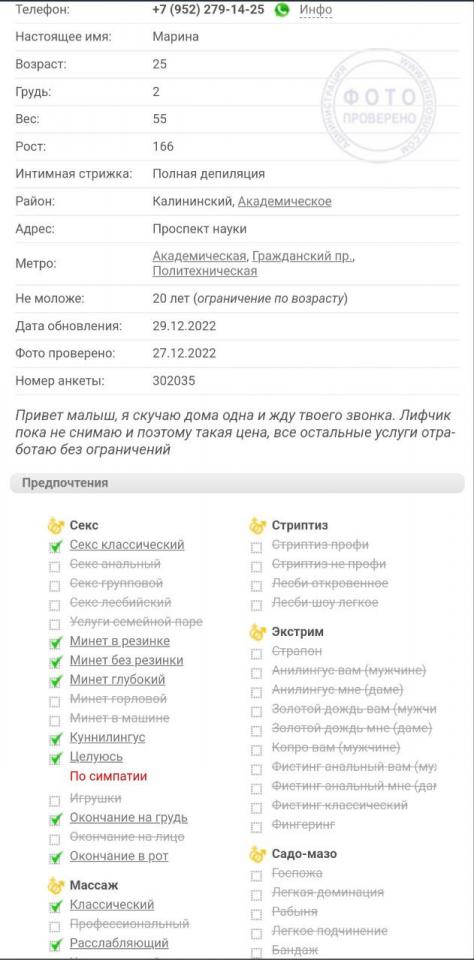Check the Стриптиз профи checkbox

pos(257,547)
